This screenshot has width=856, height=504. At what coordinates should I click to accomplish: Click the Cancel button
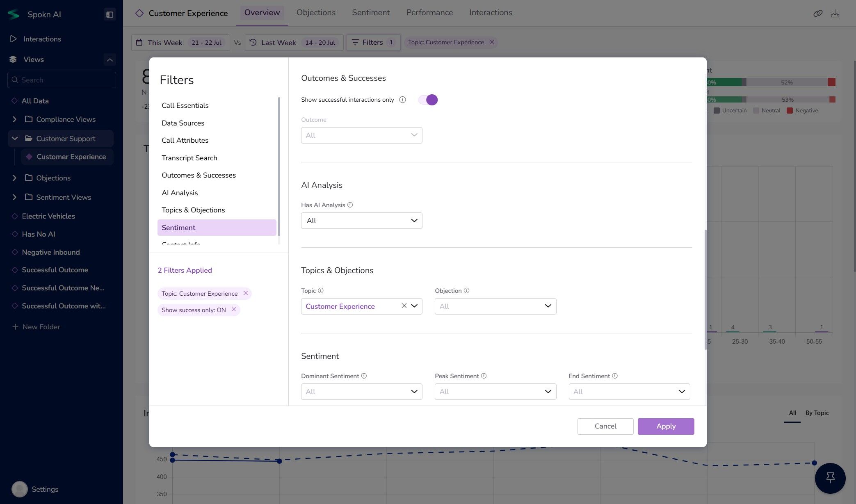tap(605, 426)
